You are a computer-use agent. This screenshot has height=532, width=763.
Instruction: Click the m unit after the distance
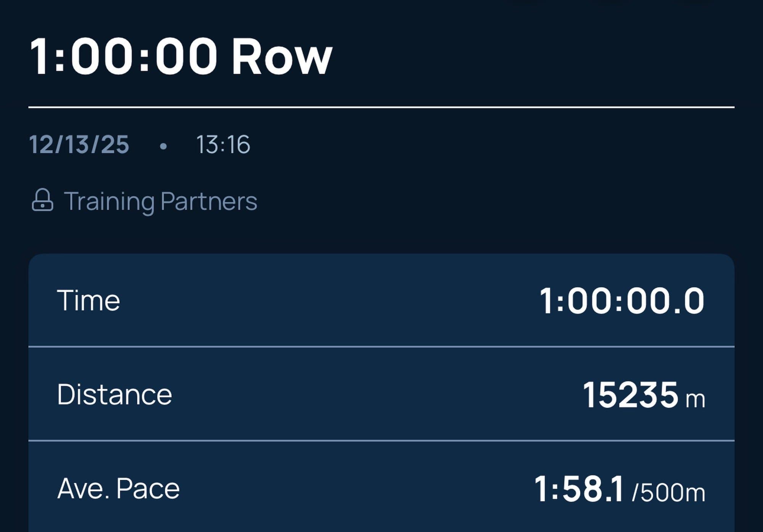tap(695, 399)
